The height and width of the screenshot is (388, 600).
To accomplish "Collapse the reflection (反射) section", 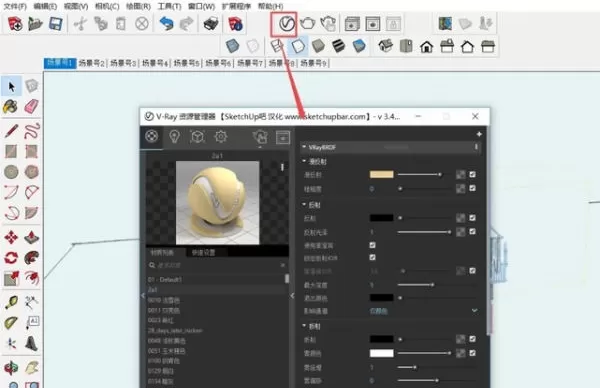I will [304, 205].
